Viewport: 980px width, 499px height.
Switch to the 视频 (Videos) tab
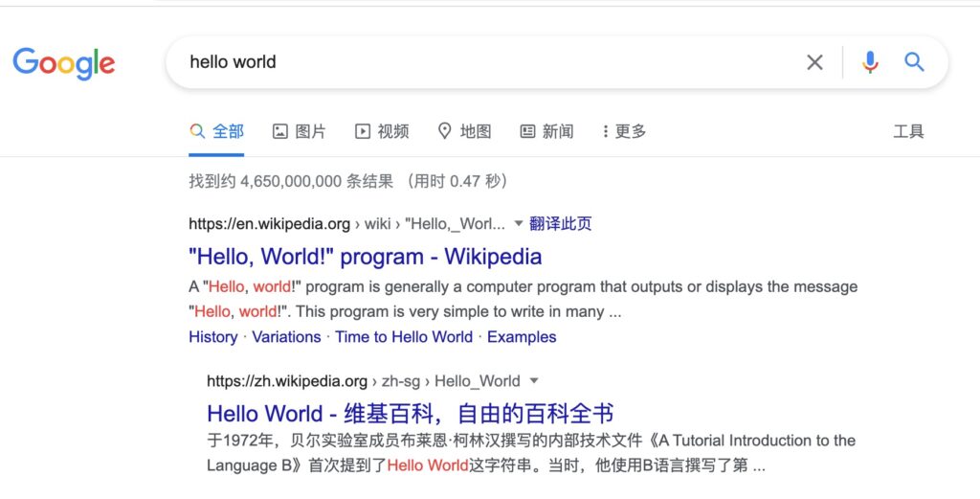click(x=382, y=131)
